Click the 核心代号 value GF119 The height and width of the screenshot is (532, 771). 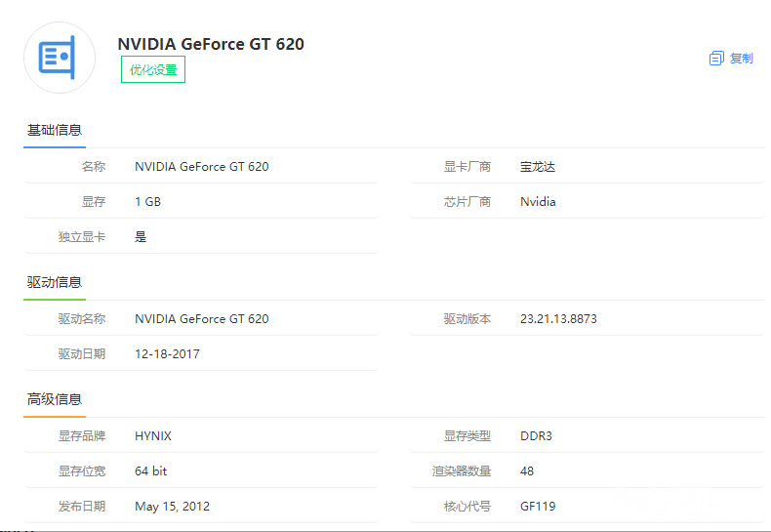point(537,507)
